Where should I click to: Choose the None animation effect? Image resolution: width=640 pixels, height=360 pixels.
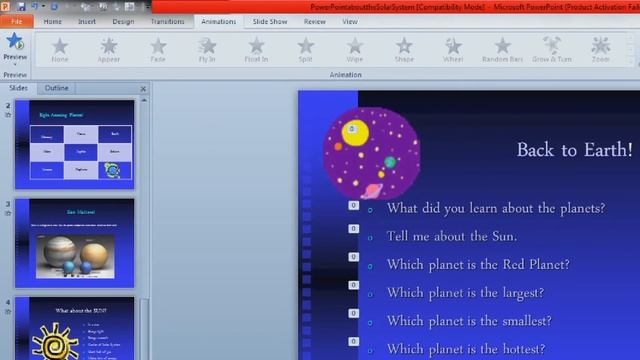coord(60,50)
